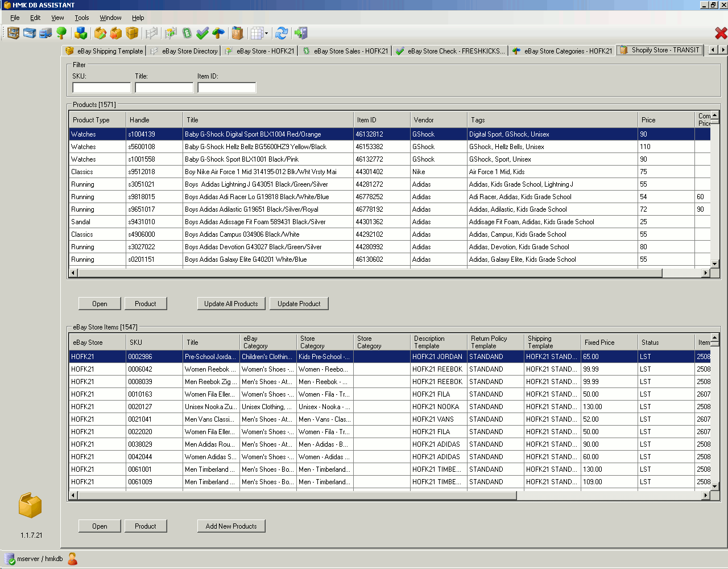The width and height of the screenshot is (728, 569).
Task: Click the signpost toolbar icon
Action: click(x=218, y=33)
